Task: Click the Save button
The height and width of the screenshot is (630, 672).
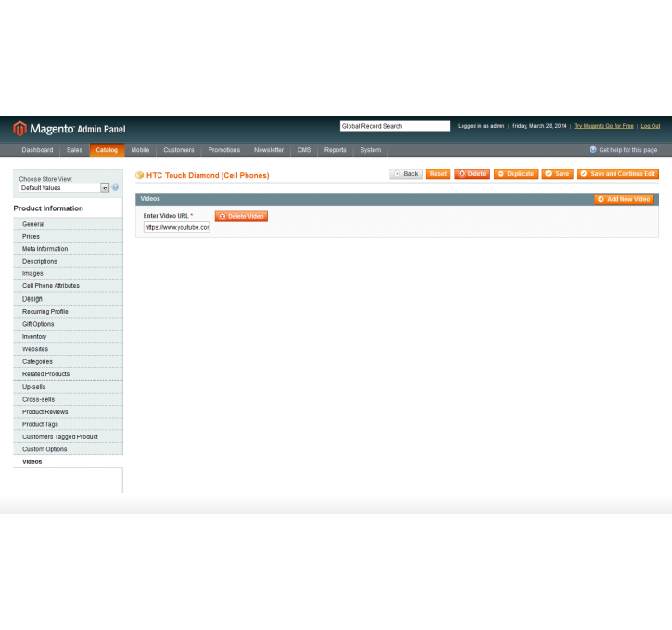Action: [558, 174]
